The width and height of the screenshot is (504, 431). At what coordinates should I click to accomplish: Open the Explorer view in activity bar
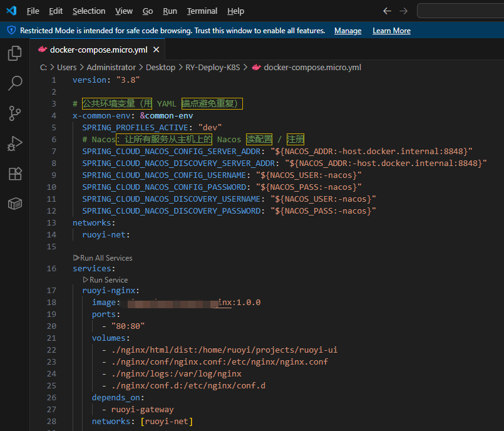coord(15,53)
